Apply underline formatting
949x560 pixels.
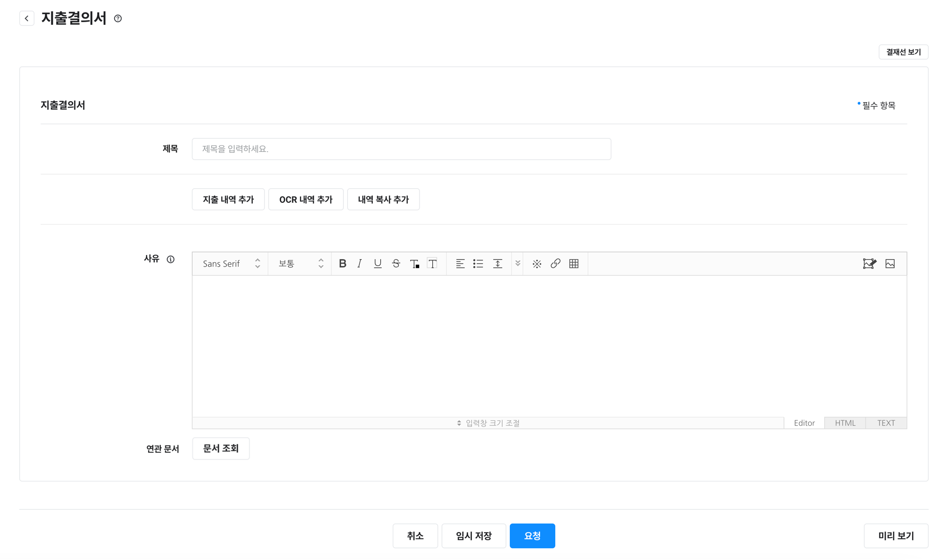point(378,264)
